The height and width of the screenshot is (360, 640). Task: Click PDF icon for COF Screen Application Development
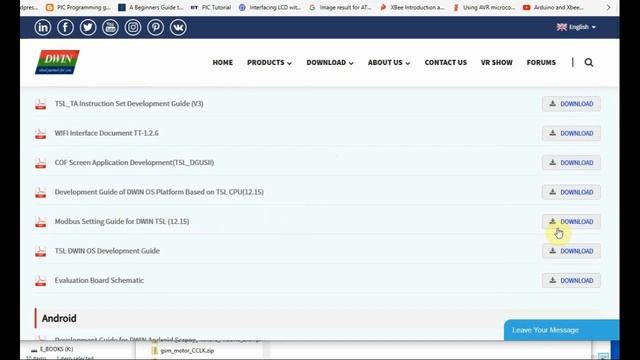40,163
